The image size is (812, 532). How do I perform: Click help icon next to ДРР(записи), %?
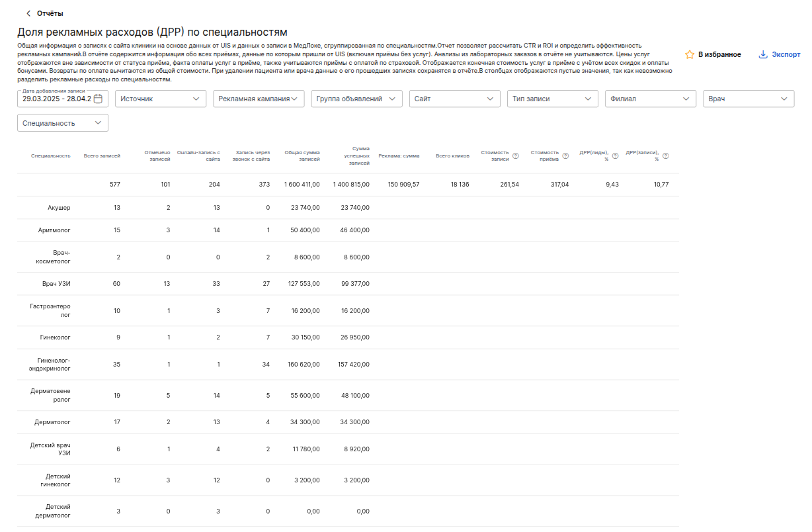pos(665,156)
